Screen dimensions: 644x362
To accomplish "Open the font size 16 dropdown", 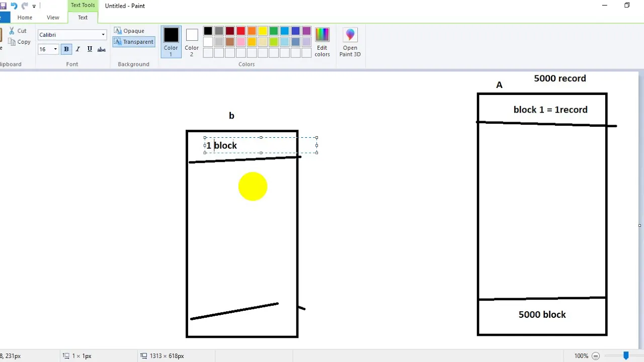I will point(55,49).
